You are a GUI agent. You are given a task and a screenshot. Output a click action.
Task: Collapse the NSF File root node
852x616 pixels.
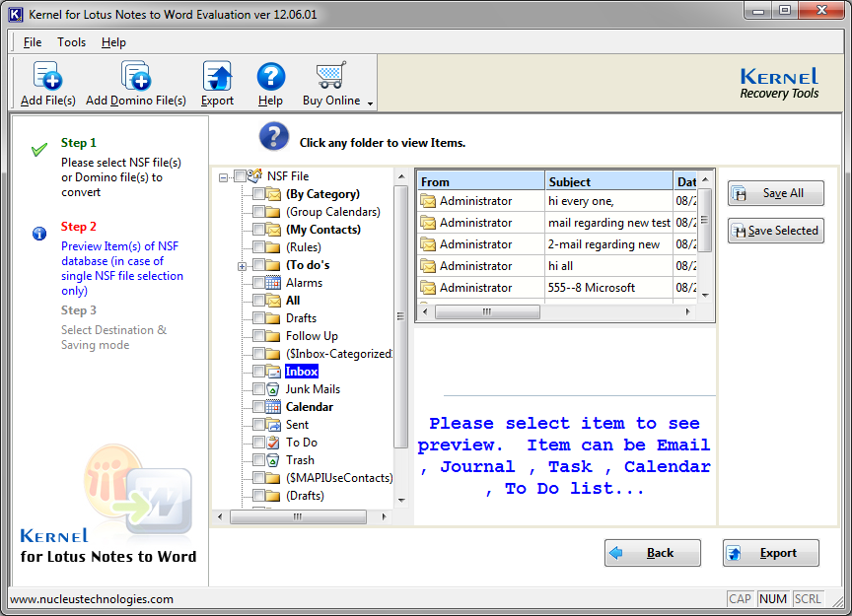click(223, 177)
